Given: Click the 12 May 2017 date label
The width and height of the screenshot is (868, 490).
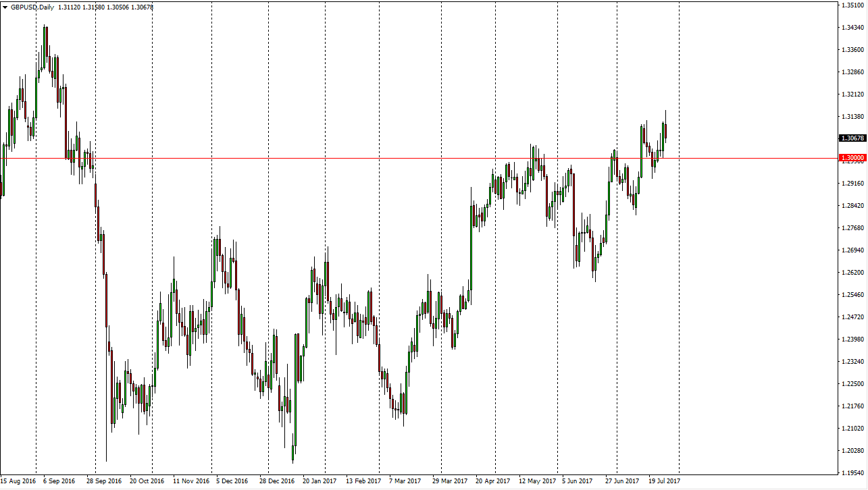Looking at the screenshot, I should [x=537, y=481].
